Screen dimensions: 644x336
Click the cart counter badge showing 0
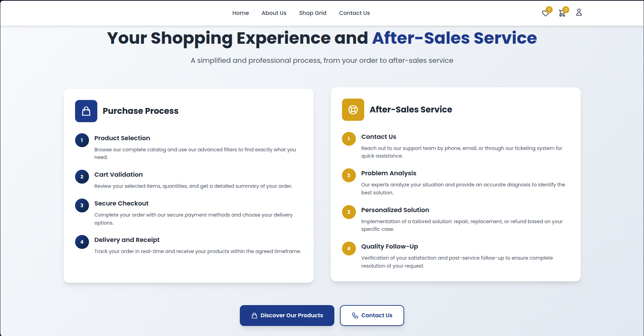pos(566,9)
